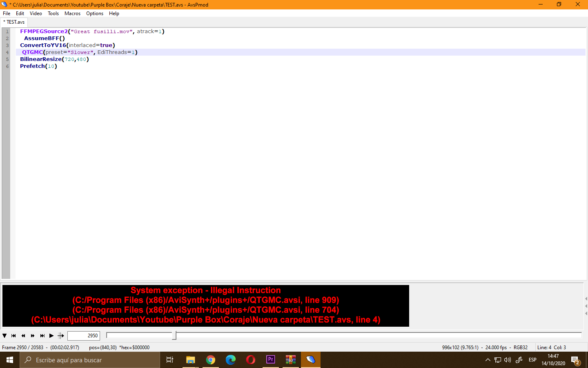Click the error line mentioning QTGMC.avsi line 909

pos(206,300)
